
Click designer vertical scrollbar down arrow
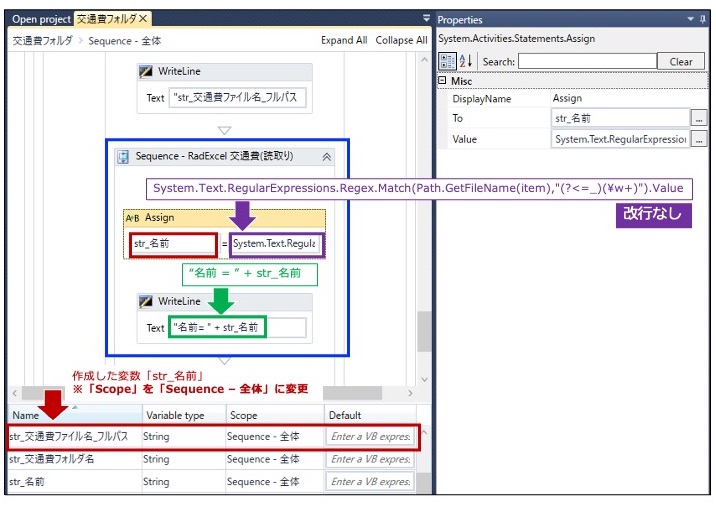click(x=424, y=379)
